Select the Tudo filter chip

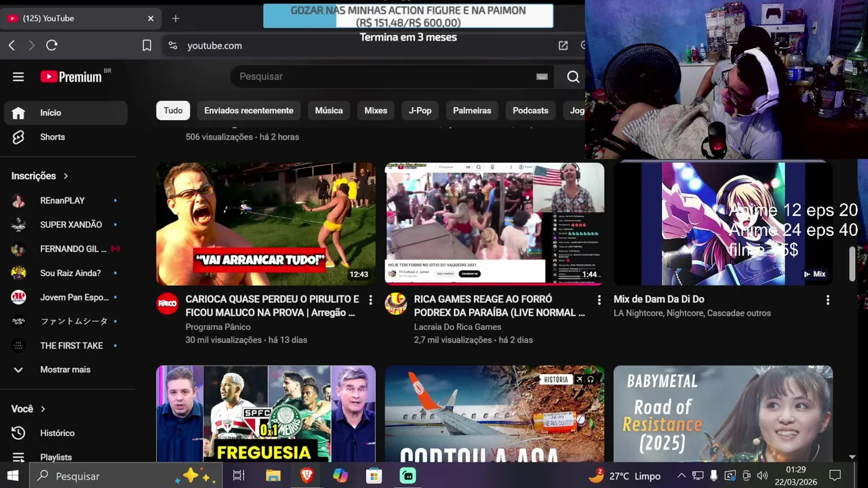173,110
